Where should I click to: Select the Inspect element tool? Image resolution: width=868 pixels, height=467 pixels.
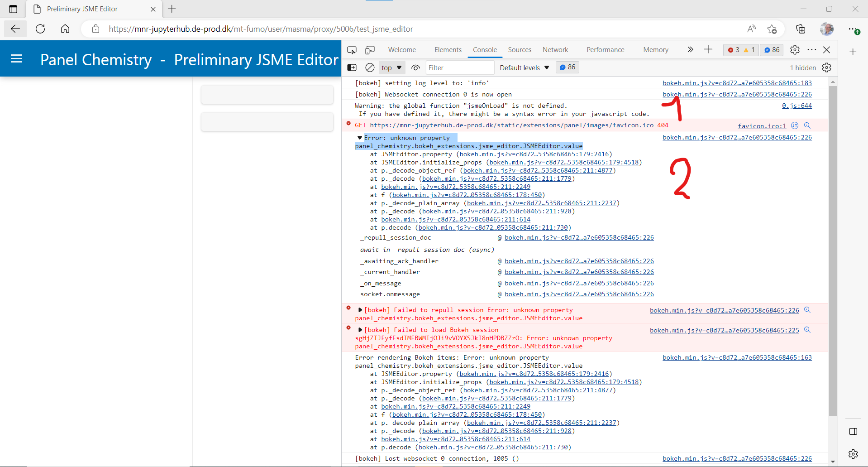[352, 50]
